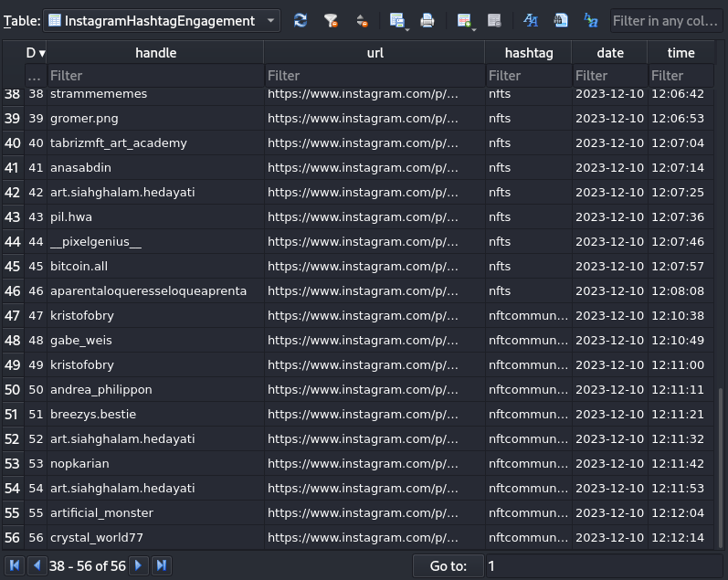Sort by the handle column header
This screenshot has height=580, width=728.
(x=155, y=52)
